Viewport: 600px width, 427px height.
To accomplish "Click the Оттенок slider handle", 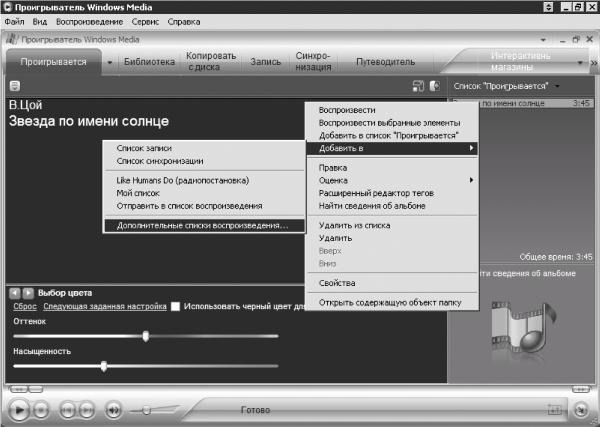I will point(146,336).
